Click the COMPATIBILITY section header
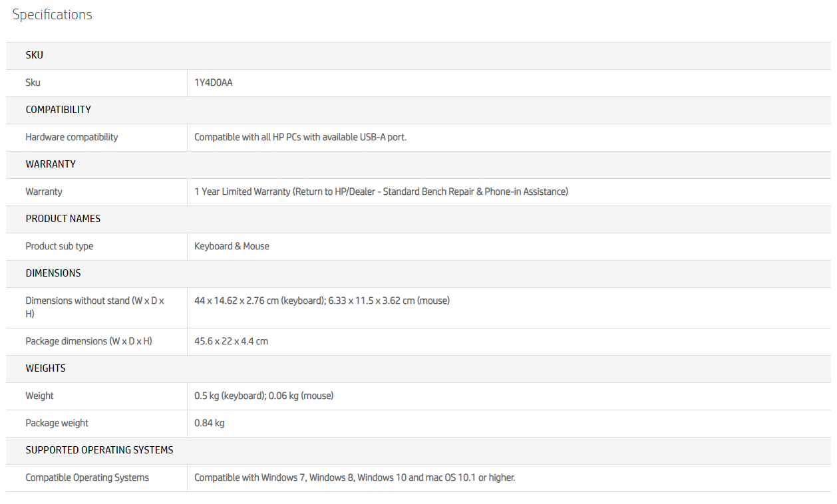 pyautogui.click(x=58, y=110)
